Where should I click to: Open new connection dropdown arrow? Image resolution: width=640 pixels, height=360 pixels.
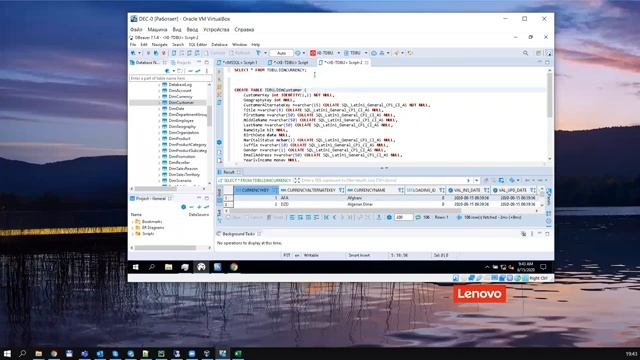point(139,53)
